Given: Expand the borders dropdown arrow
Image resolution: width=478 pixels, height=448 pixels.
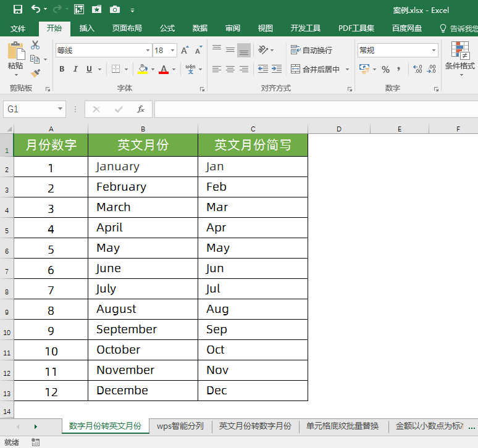Looking at the screenshot, I should (126, 70).
